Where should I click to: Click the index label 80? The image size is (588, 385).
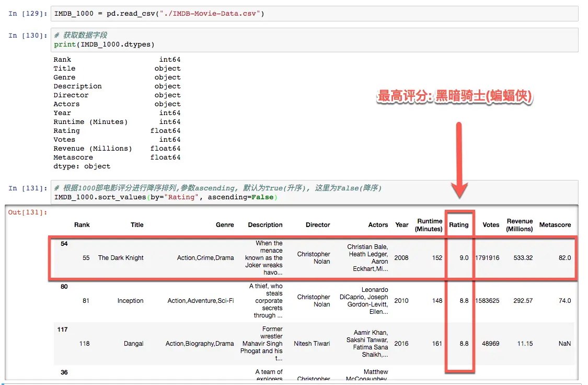tap(64, 287)
